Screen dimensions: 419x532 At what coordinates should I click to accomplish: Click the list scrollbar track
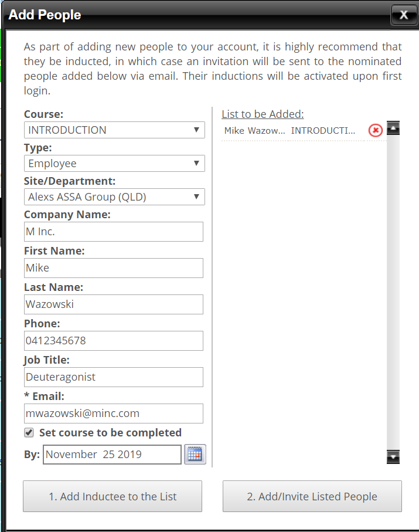point(393,292)
